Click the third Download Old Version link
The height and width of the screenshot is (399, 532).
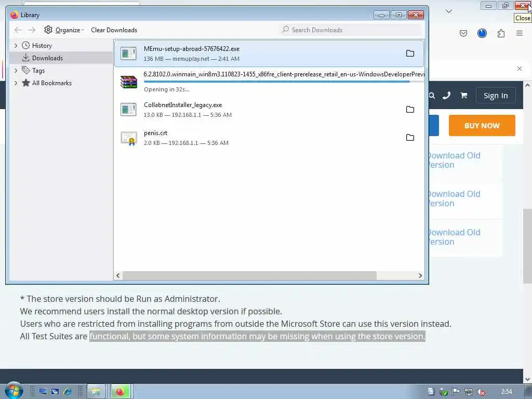(x=454, y=237)
